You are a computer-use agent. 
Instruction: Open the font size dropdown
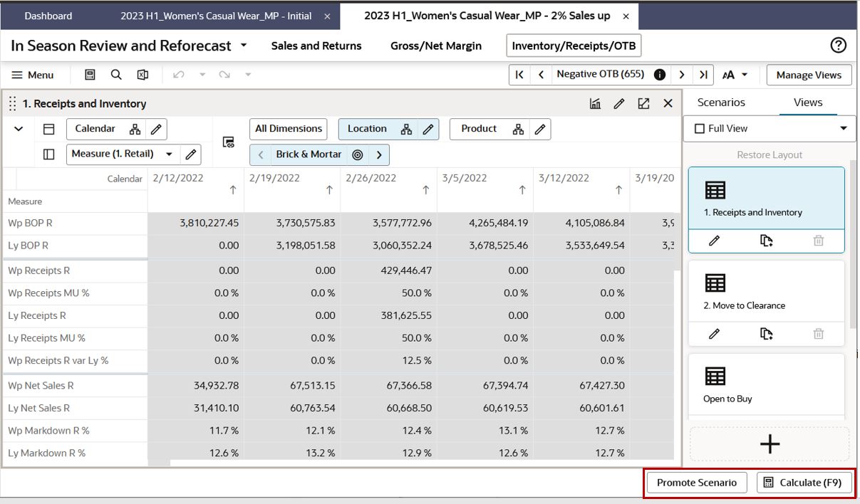736,75
